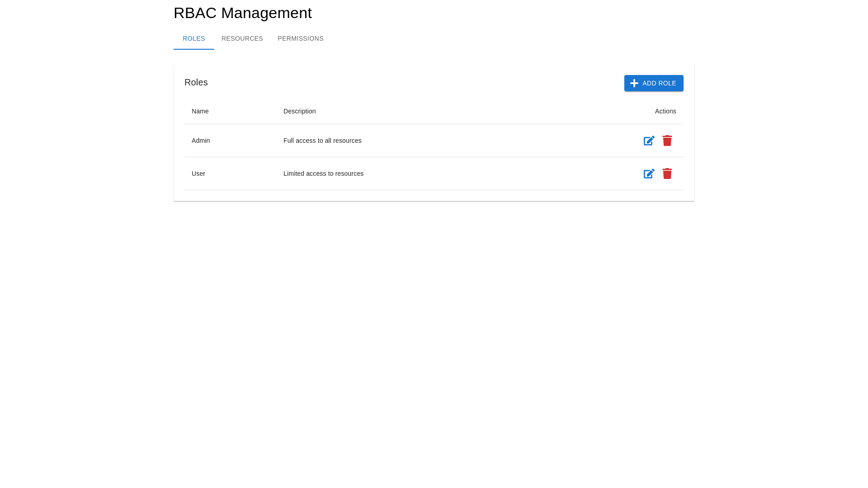The image size is (868, 488).
Task: Edit the Admin role
Action: pyautogui.click(x=649, y=141)
